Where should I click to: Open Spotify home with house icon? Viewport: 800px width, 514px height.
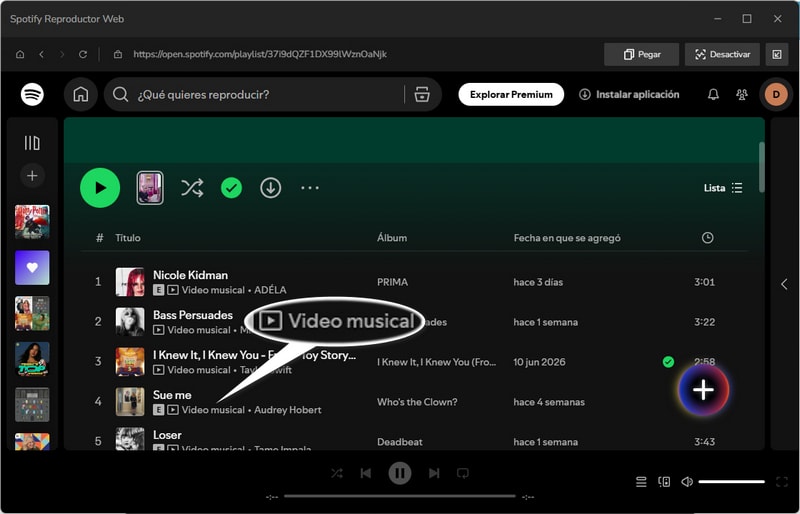click(x=81, y=94)
